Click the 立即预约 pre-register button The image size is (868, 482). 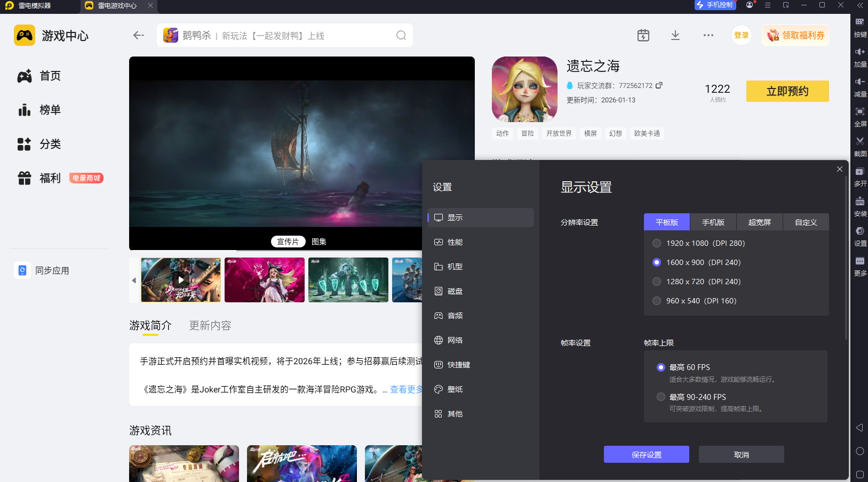787,91
